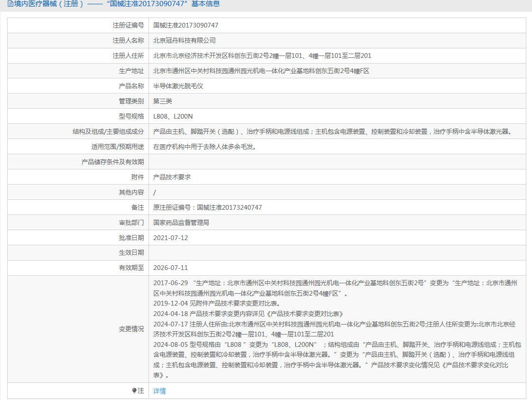Click the production address value ending 4幢F区
Viewport: 532px width, 400px height.
coord(261,71)
